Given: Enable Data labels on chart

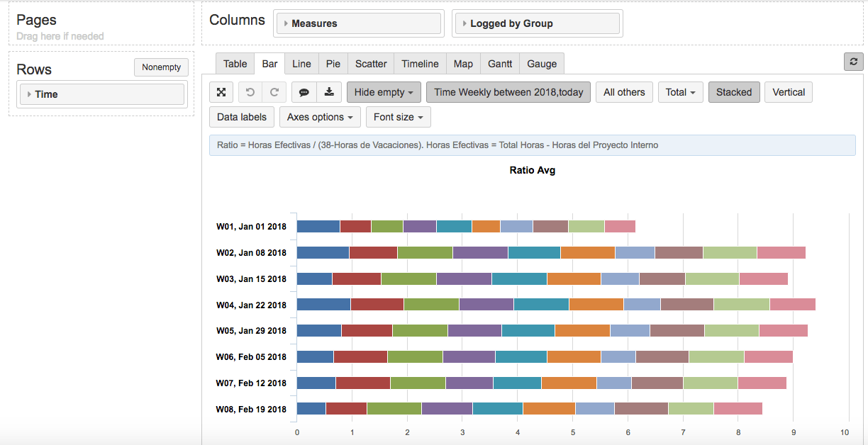Looking at the screenshot, I should tap(241, 117).
